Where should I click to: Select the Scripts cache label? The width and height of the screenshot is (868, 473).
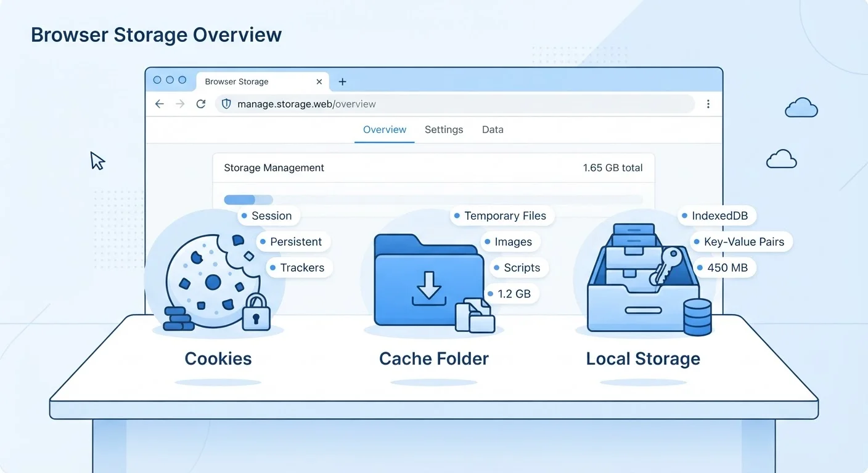(x=519, y=268)
